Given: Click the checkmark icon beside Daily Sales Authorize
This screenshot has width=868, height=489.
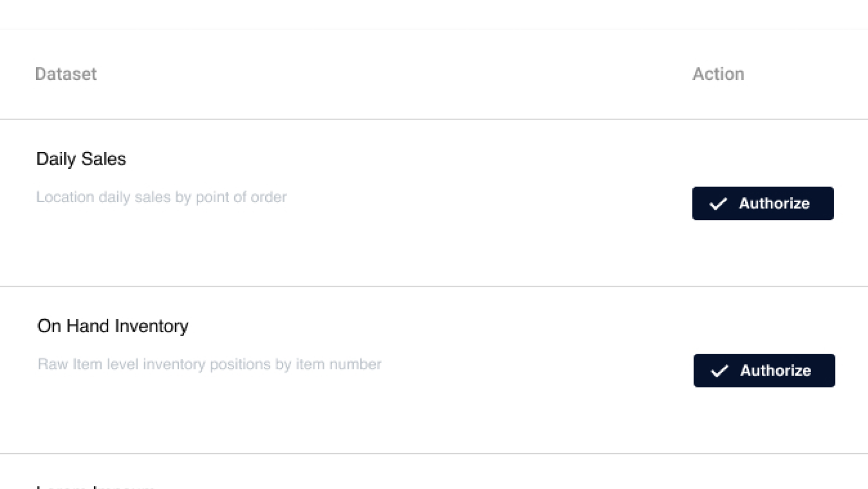Looking at the screenshot, I should tap(718, 204).
